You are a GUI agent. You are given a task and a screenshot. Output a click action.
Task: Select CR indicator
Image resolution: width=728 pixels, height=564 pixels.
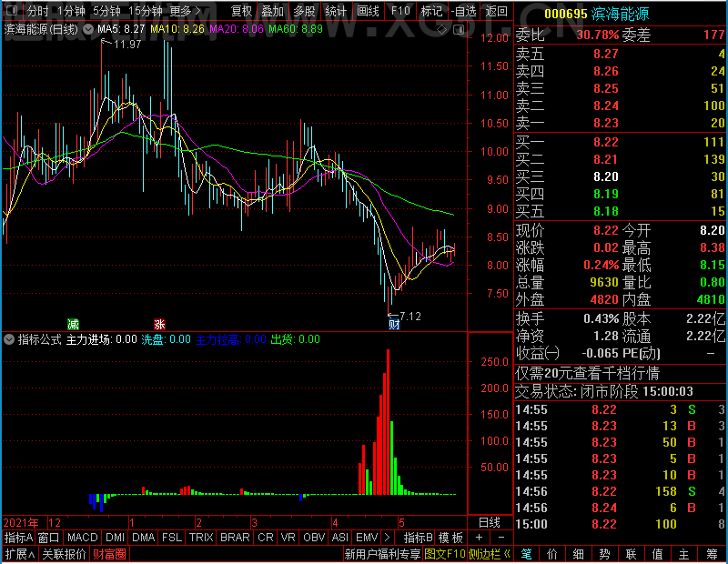click(266, 538)
